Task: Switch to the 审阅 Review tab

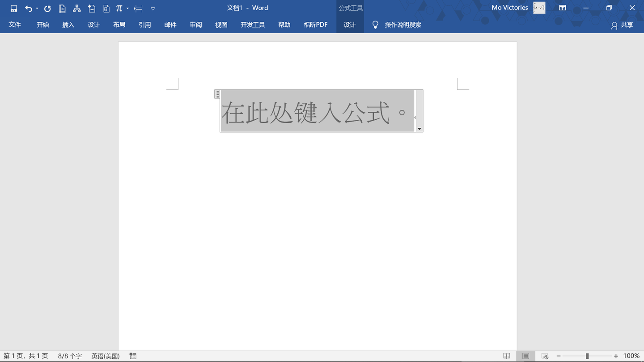Action: click(x=196, y=25)
